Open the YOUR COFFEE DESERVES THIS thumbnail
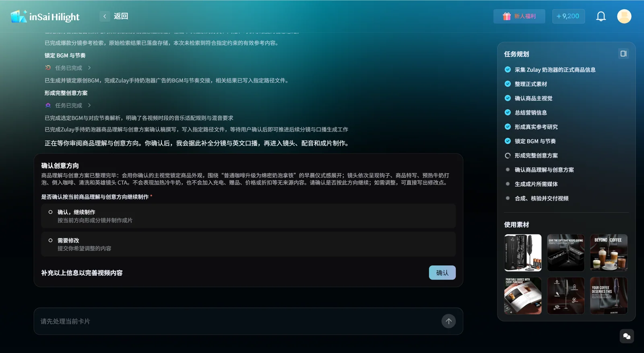 (609, 296)
